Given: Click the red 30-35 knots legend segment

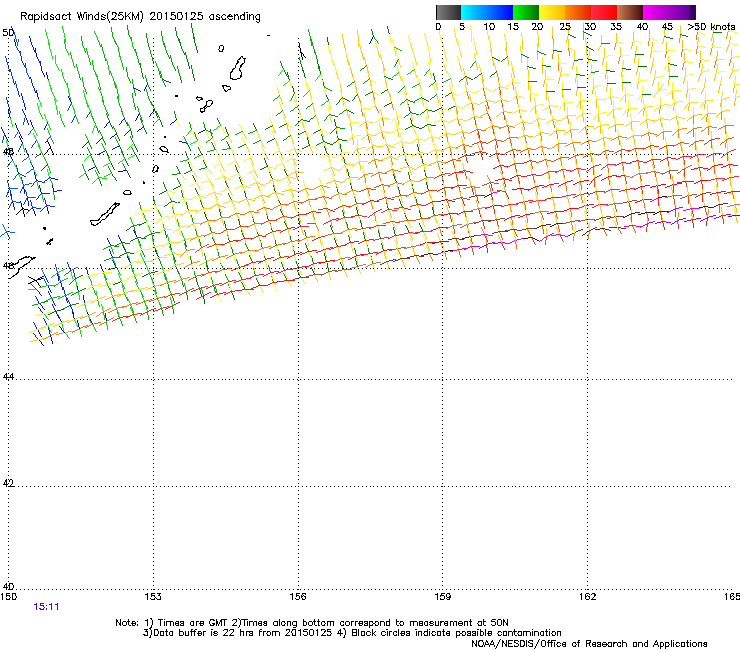Looking at the screenshot, I should 604,12.
